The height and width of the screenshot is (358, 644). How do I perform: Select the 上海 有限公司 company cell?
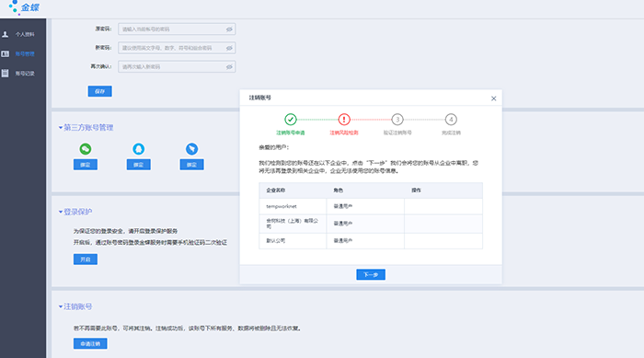coord(292,224)
